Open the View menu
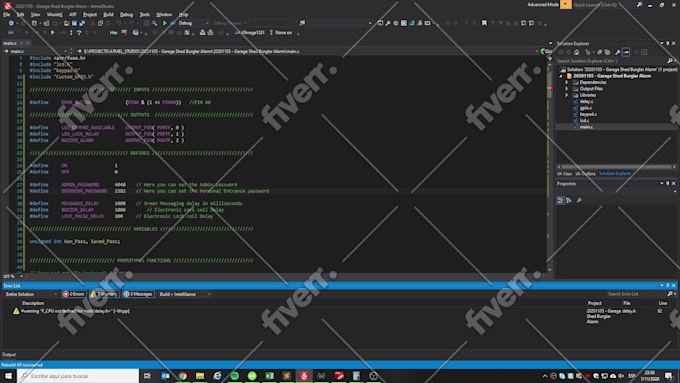680x383 pixels. coord(36,14)
